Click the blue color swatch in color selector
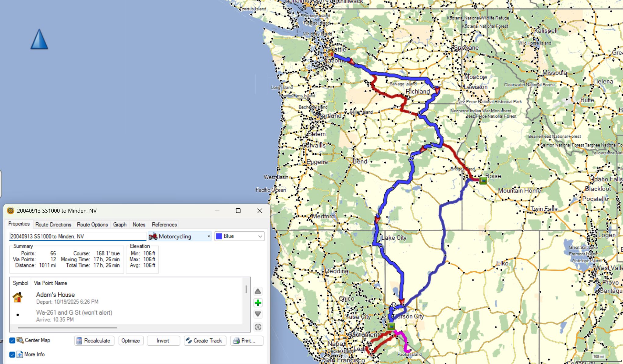 [219, 236]
